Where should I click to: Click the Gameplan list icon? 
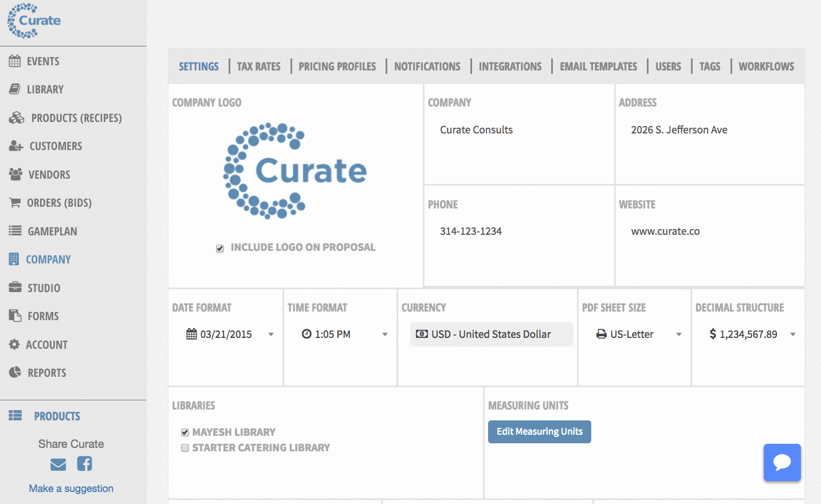coord(15,231)
